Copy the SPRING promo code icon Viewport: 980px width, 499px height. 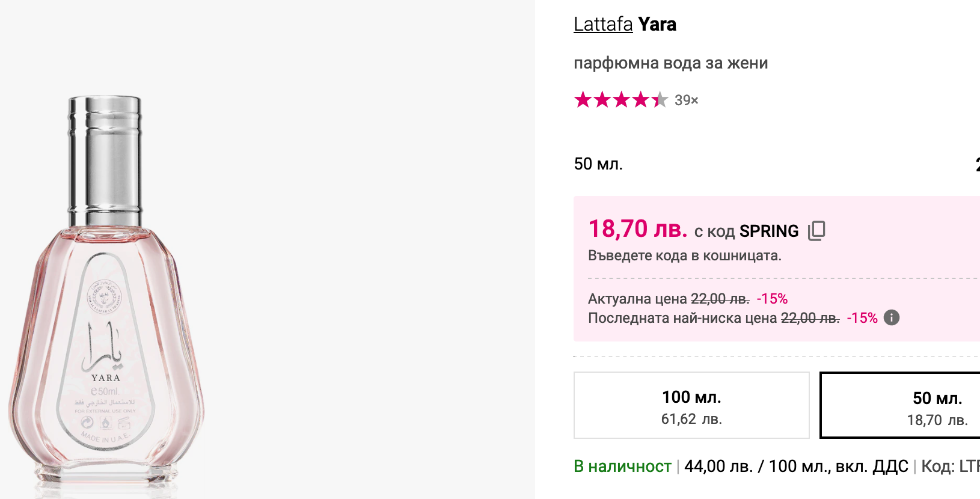[x=816, y=231]
